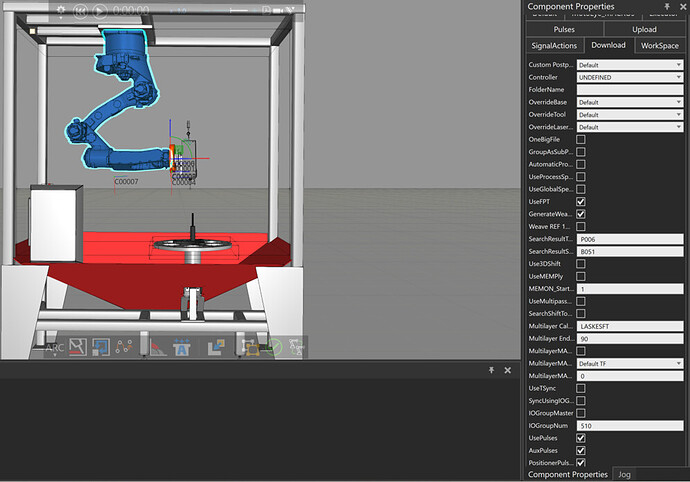
Task: Click the green checkmark circle icon
Action: [274, 347]
